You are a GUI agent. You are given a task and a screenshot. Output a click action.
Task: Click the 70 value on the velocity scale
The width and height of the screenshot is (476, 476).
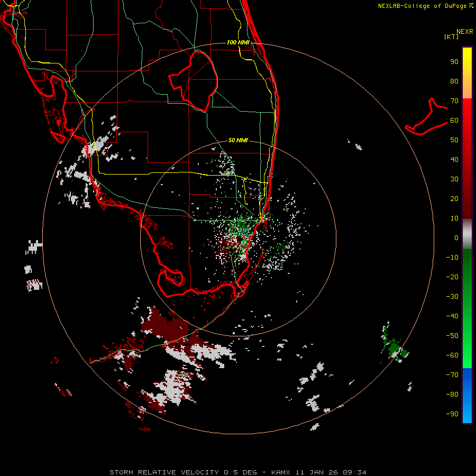pyautogui.click(x=454, y=101)
